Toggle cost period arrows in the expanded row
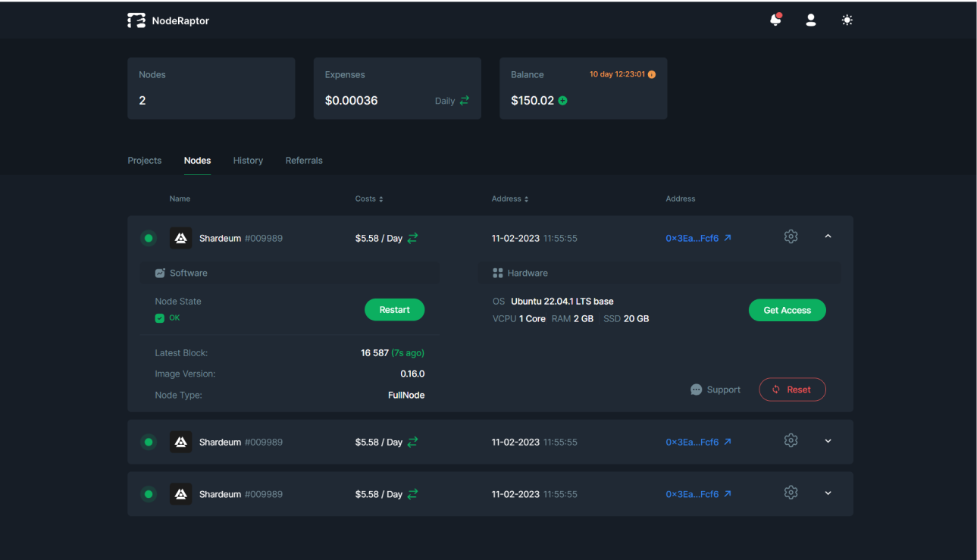Image resolution: width=977 pixels, height=560 pixels. click(x=412, y=238)
